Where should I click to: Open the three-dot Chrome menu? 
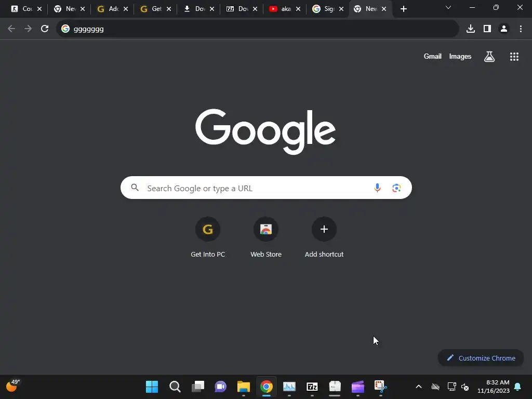[521, 29]
